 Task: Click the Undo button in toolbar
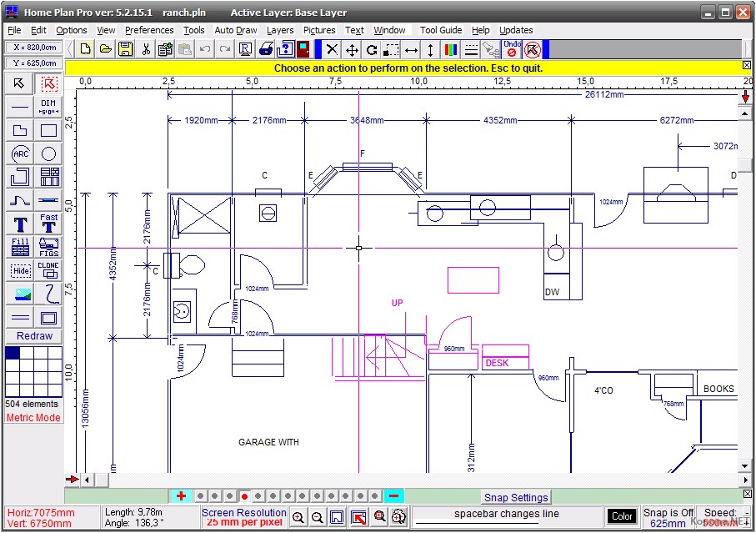coord(512,49)
